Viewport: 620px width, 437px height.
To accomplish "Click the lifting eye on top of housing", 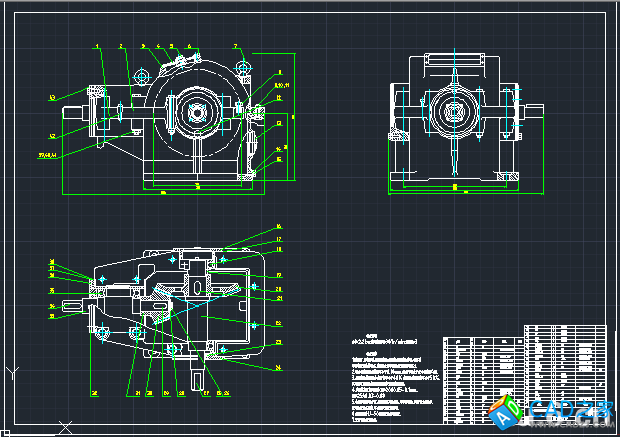I will (x=146, y=76).
